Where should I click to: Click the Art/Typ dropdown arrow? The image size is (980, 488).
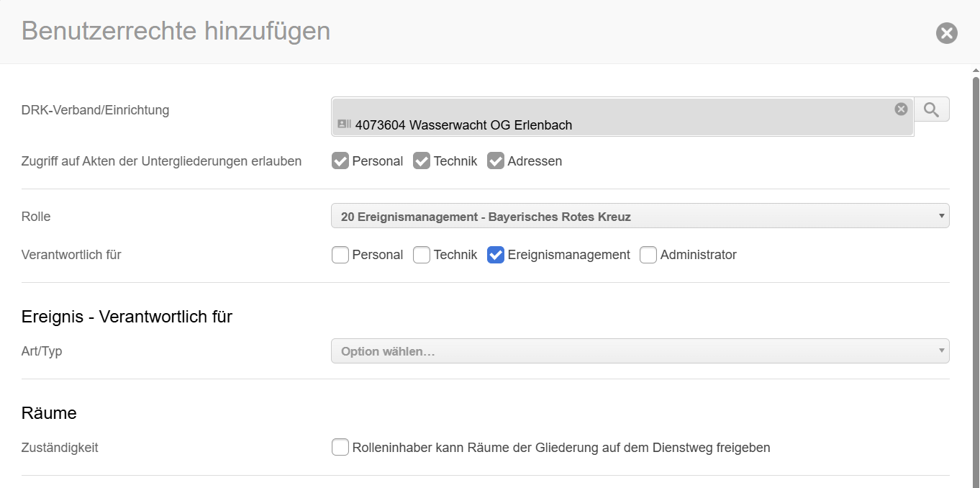(x=941, y=351)
